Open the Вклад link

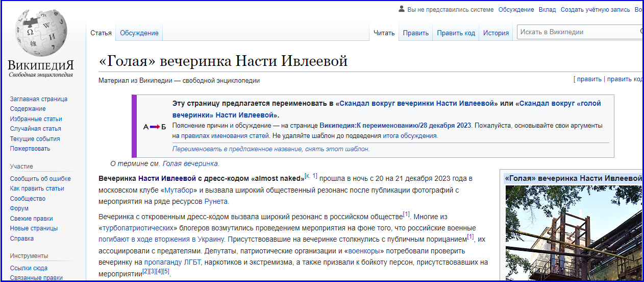[548, 9]
